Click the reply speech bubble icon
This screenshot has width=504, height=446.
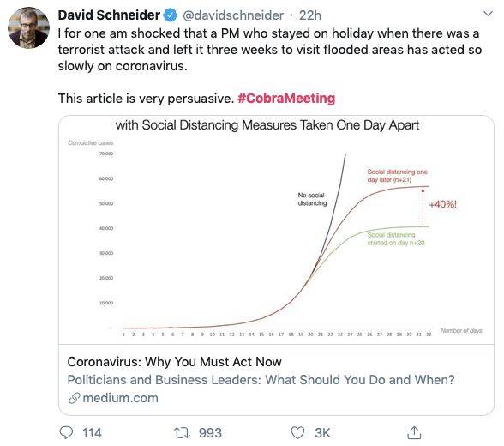click(66, 432)
